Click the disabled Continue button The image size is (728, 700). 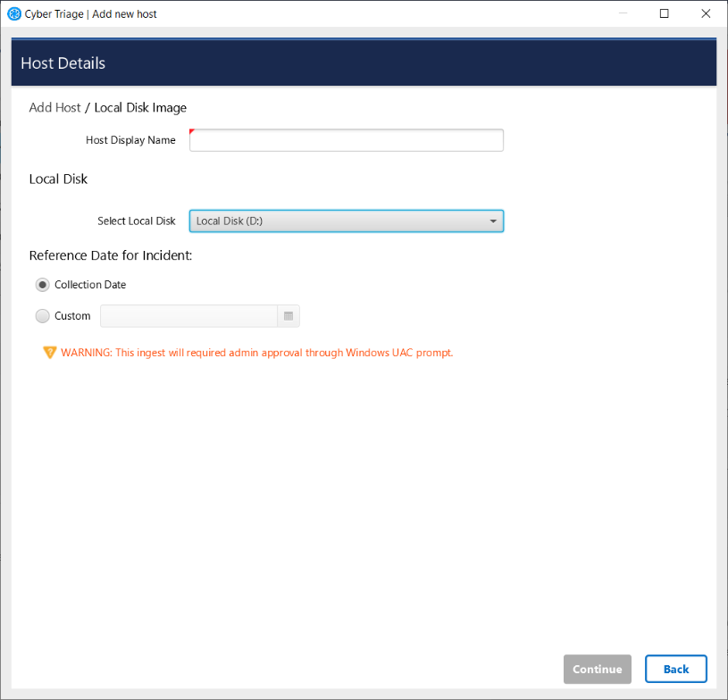597,669
